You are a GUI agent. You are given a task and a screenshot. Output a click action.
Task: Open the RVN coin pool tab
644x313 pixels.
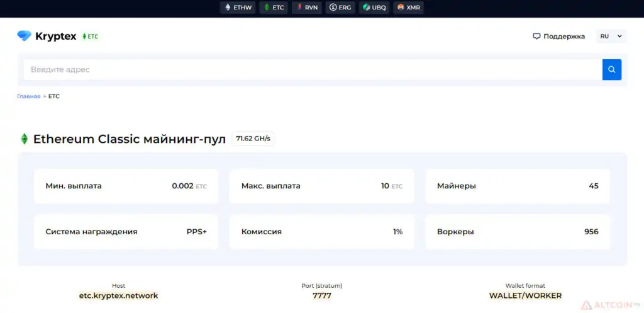307,8
